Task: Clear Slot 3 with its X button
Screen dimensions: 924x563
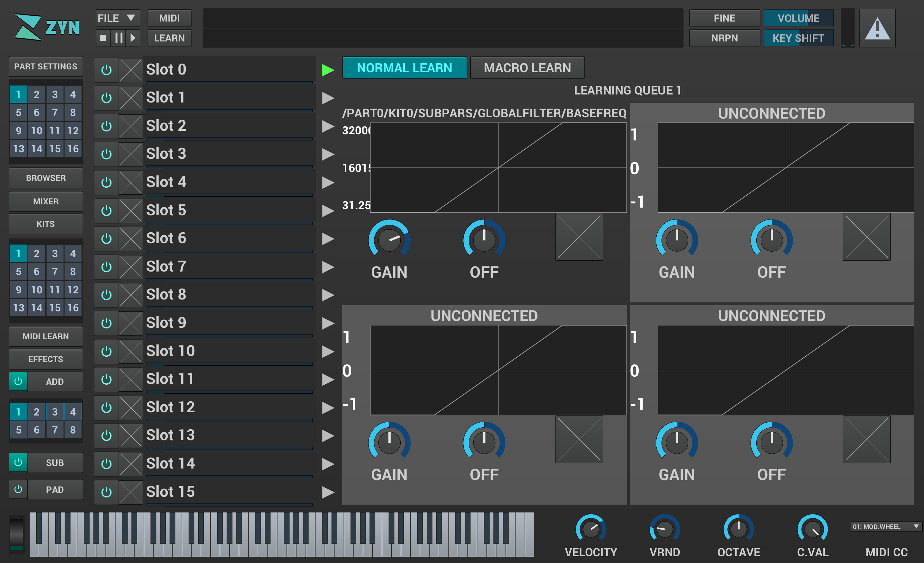Action: coord(130,154)
